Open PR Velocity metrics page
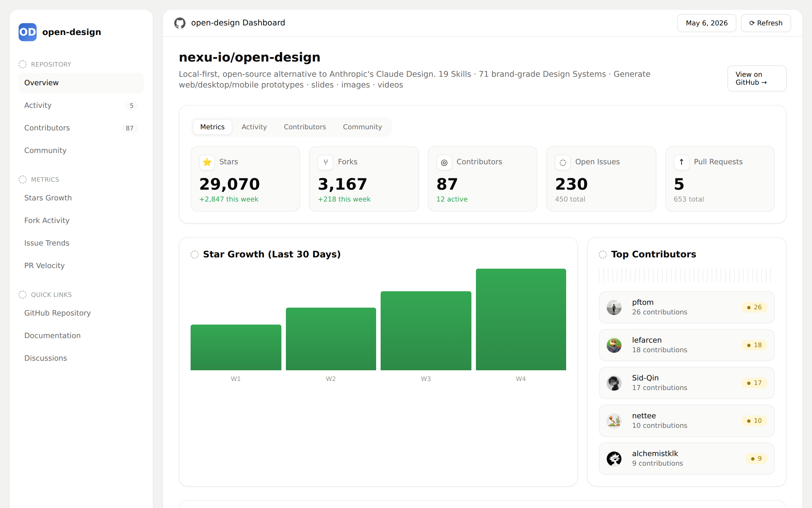This screenshot has width=812, height=508. [x=81, y=265]
